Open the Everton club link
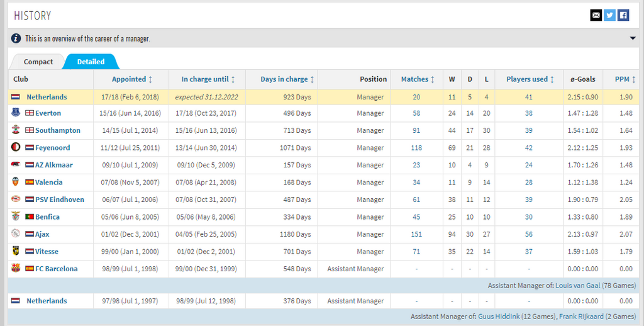This screenshot has width=644, height=326. coord(48,113)
